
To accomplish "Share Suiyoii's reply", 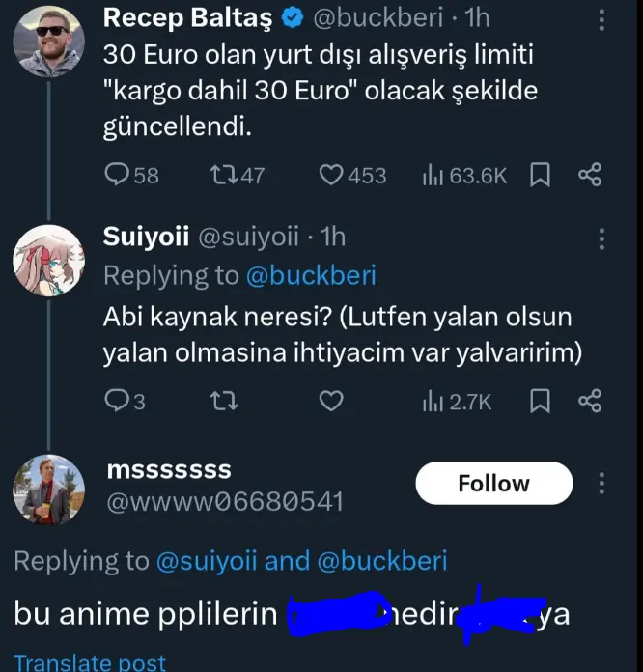I will pos(590,401).
